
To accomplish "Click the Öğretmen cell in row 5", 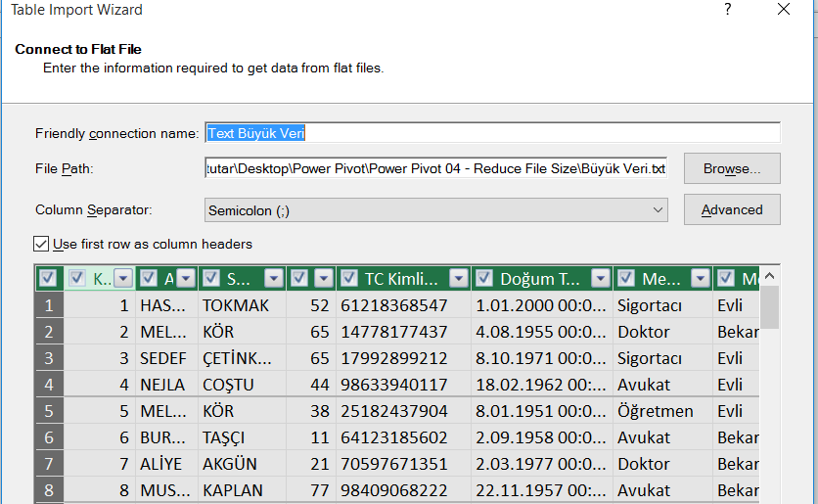I will 655,411.
